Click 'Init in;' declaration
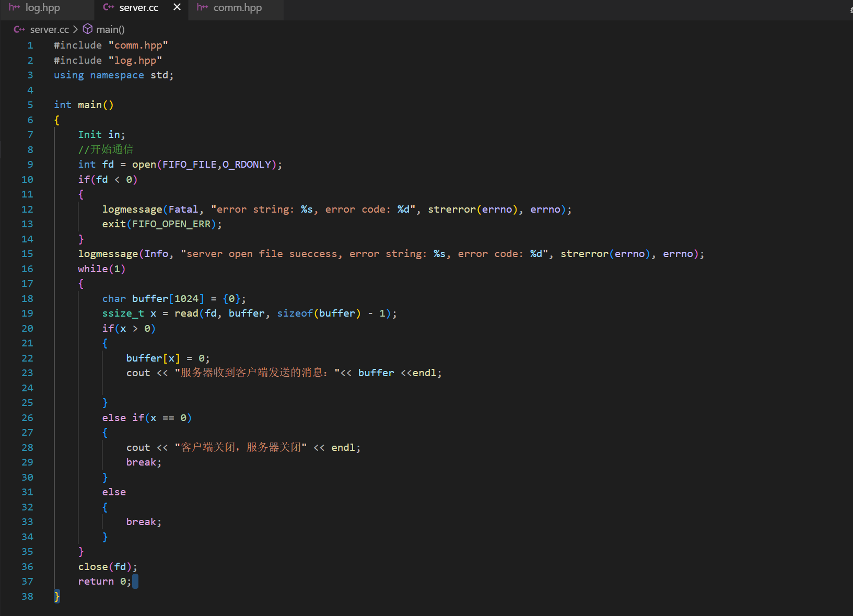The height and width of the screenshot is (616, 853). [102, 135]
